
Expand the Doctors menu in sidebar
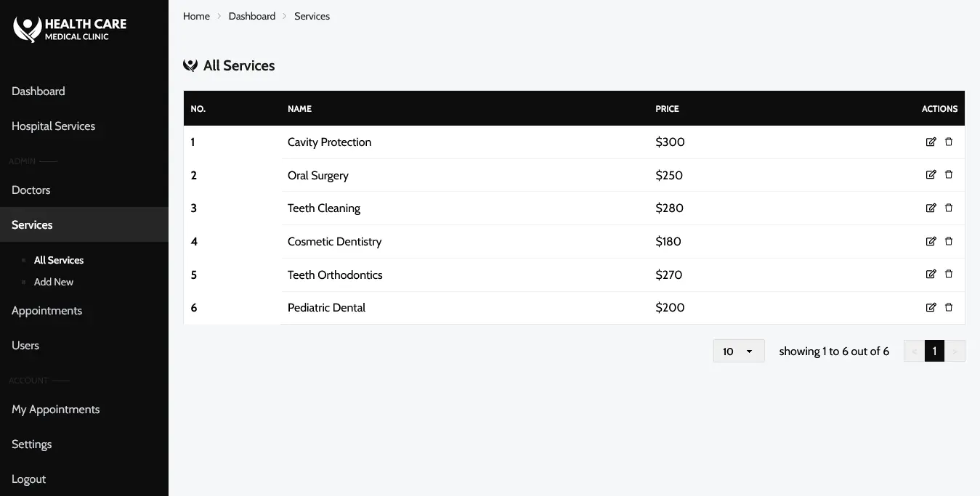pos(84,190)
